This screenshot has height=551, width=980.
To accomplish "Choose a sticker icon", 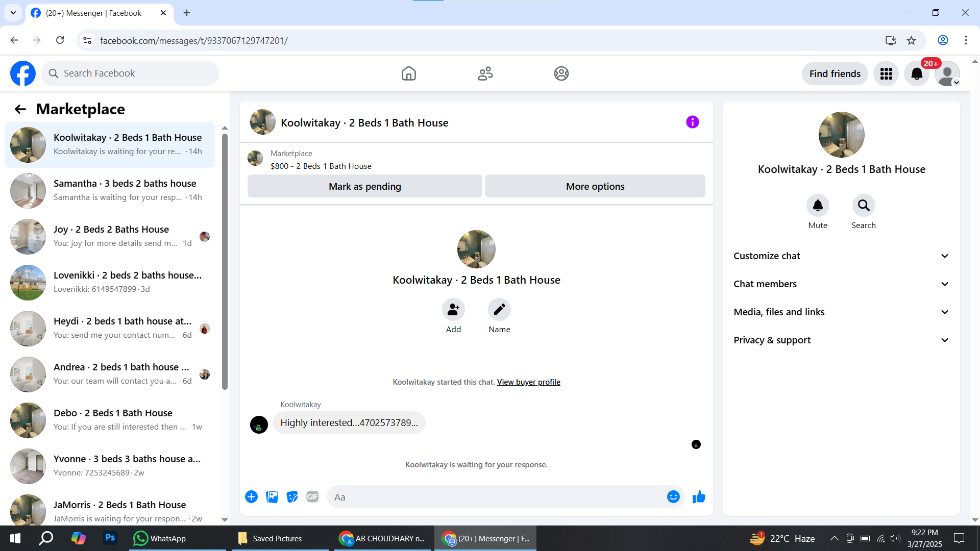I will (292, 497).
